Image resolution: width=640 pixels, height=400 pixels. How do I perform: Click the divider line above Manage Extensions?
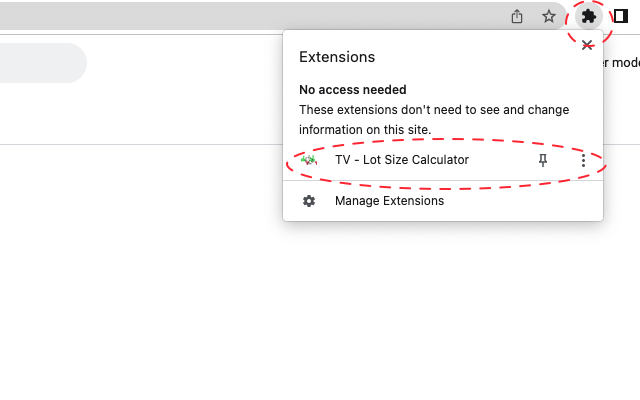coord(443,181)
